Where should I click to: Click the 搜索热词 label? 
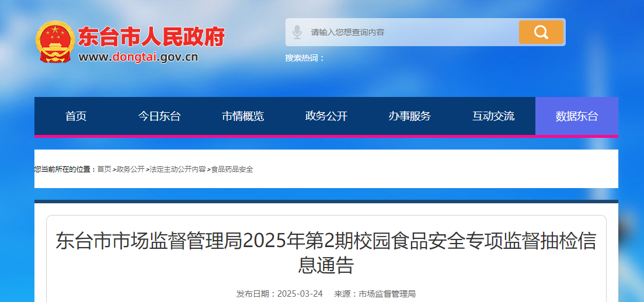click(305, 58)
